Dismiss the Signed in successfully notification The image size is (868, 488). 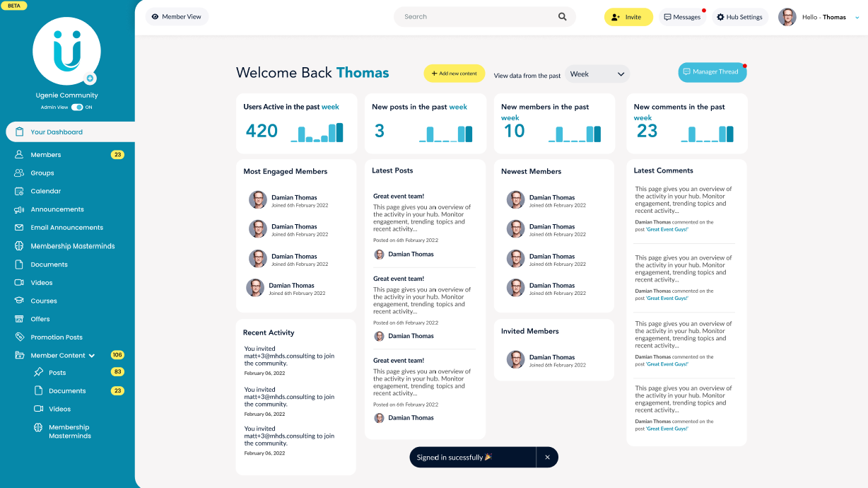tap(547, 458)
